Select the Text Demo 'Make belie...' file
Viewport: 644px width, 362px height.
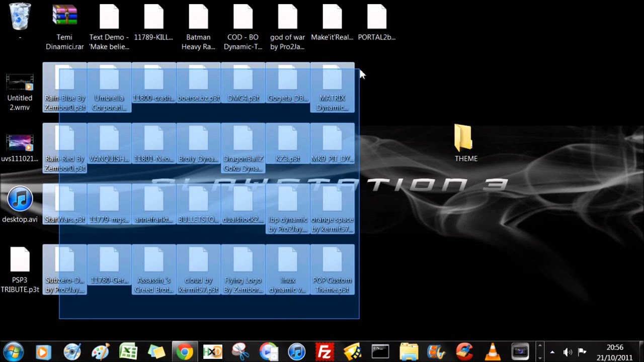pos(109,27)
